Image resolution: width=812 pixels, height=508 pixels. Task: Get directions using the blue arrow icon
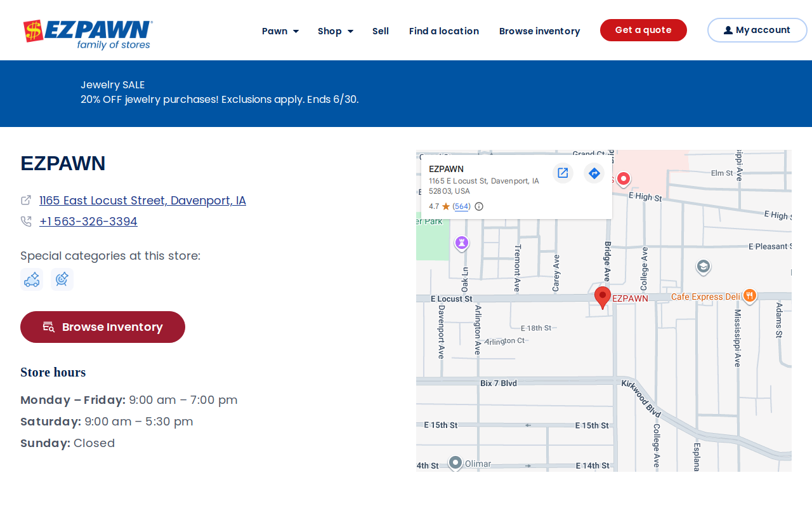point(594,173)
